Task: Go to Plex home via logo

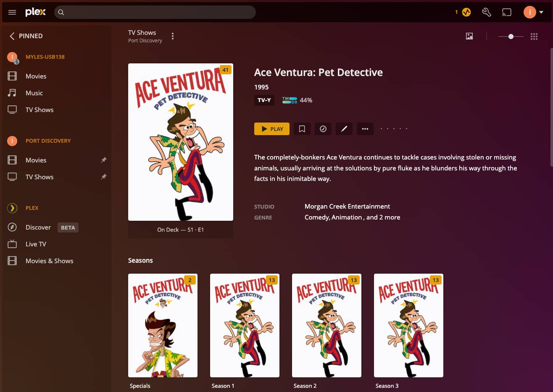Action: [35, 12]
